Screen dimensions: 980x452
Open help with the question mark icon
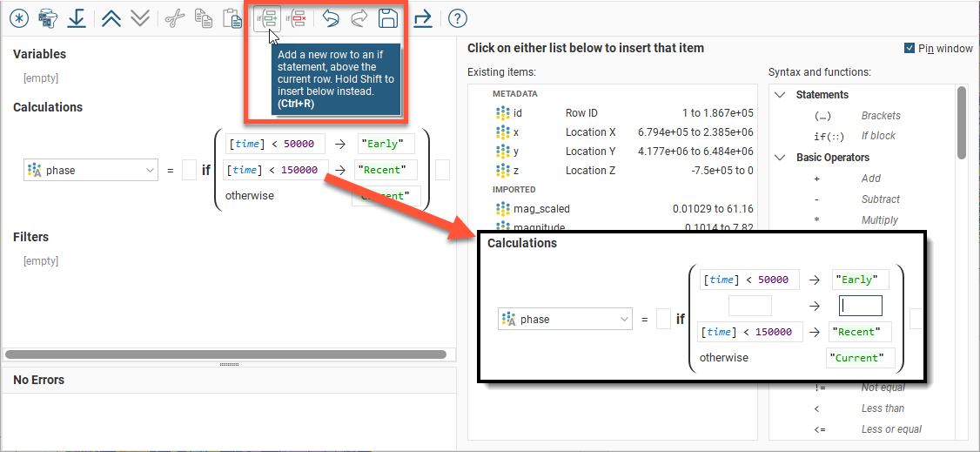pyautogui.click(x=458, y=18)
